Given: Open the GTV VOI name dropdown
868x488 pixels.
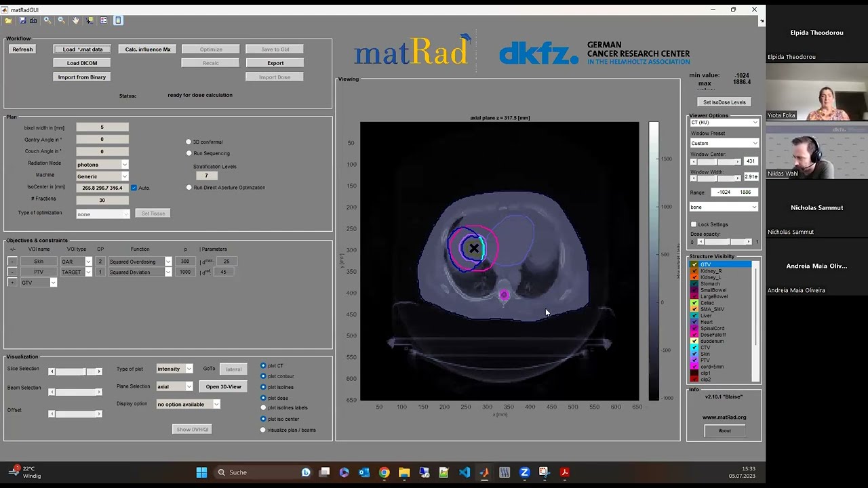Looking at the screenshot, I should pos(38,283).
